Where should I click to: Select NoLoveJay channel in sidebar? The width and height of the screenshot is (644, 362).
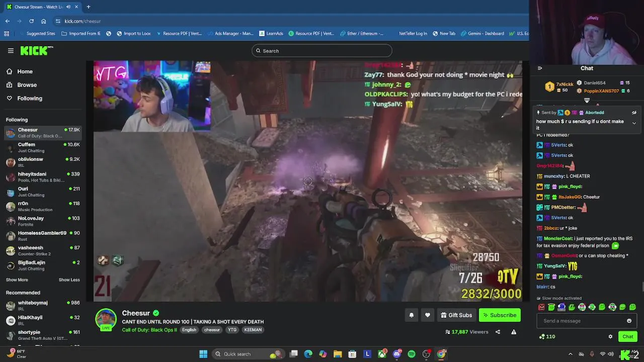pyautogui.click(x=43, y=221)
